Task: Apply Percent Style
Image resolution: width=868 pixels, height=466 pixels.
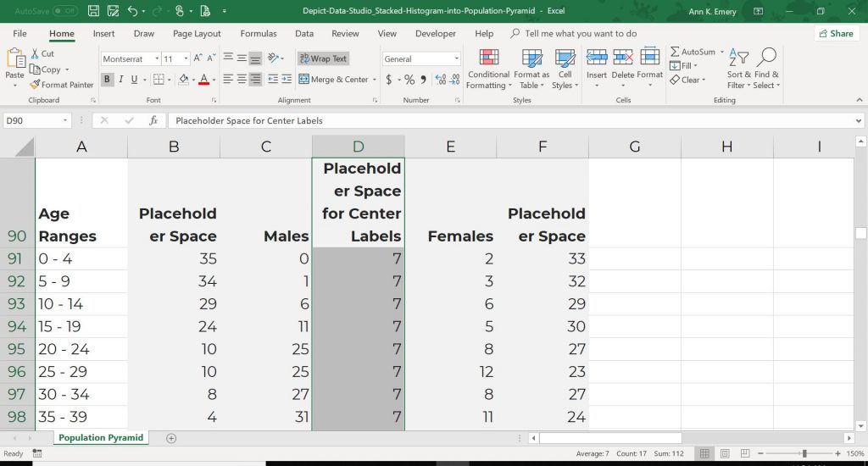Action: [409, 80]
